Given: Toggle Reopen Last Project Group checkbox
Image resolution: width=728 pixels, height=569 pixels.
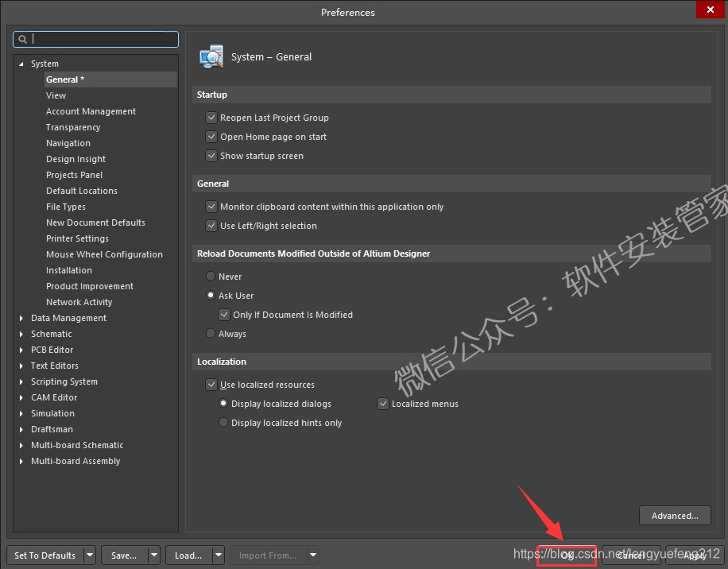Looking at the screenshot, I should 211,118.
